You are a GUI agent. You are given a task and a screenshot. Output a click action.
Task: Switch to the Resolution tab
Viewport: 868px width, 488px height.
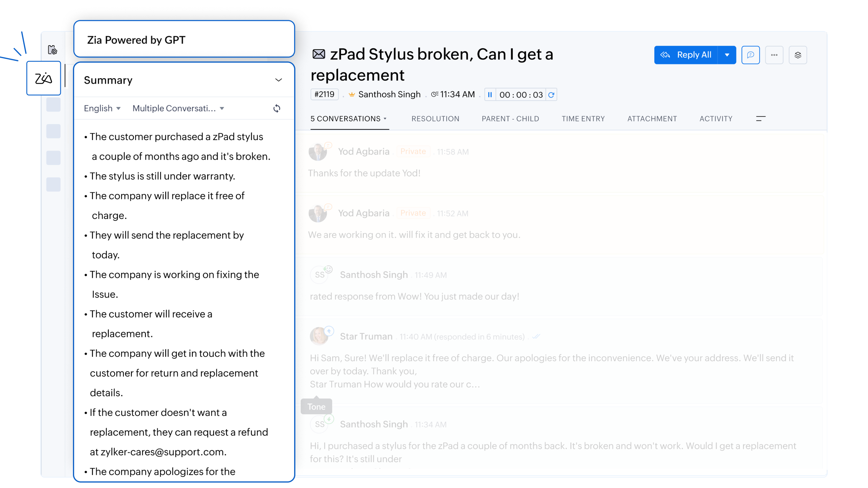tap(435, 119)
